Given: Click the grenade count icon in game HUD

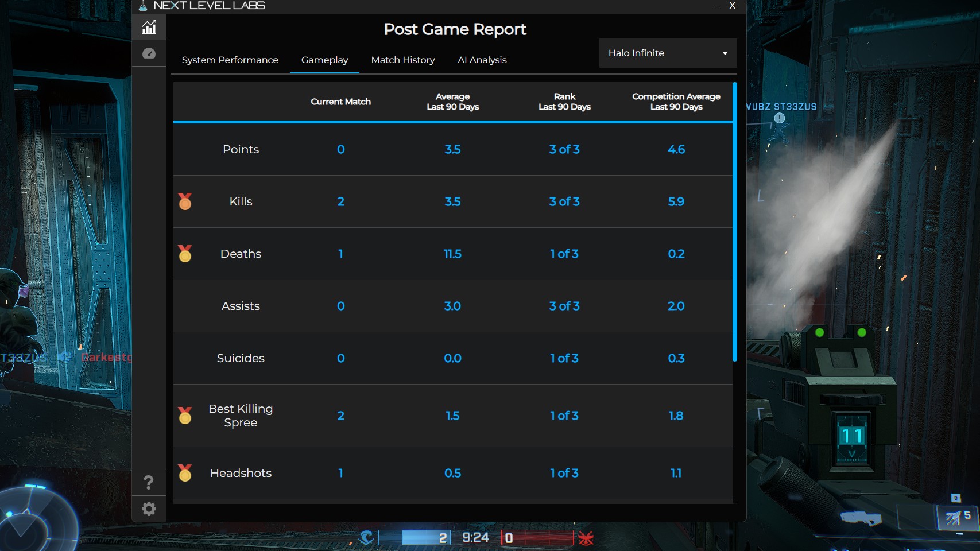Looking at the screenshot, I should [959, 517].
